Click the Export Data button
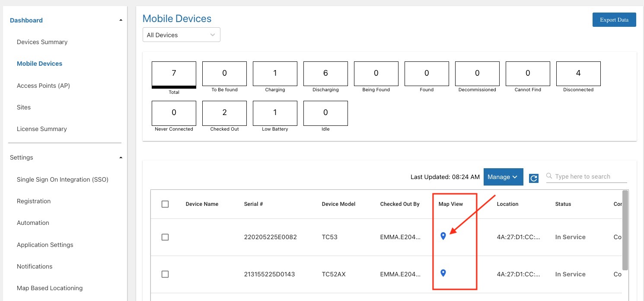Screen dimensions: 644x301 tap(614, 19)
